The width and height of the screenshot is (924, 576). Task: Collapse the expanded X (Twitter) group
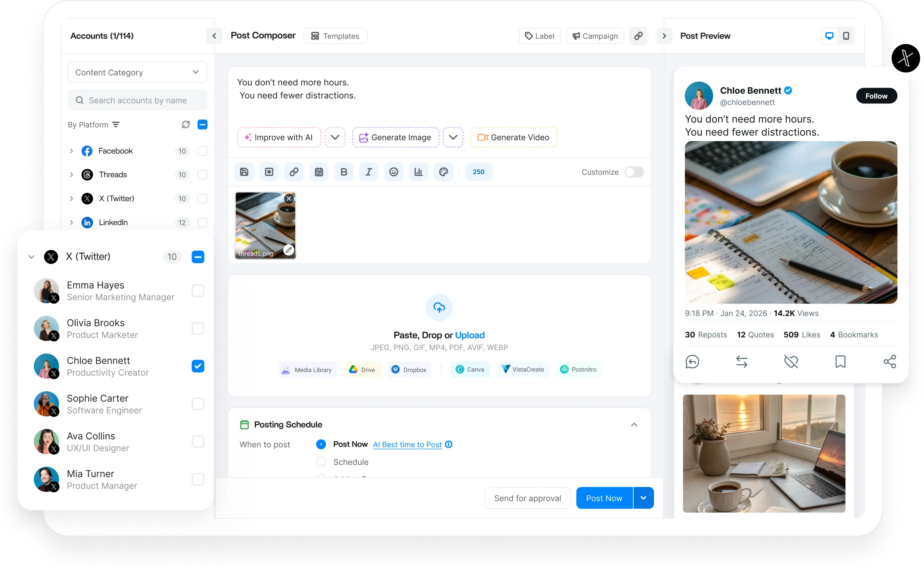point(31,257)
